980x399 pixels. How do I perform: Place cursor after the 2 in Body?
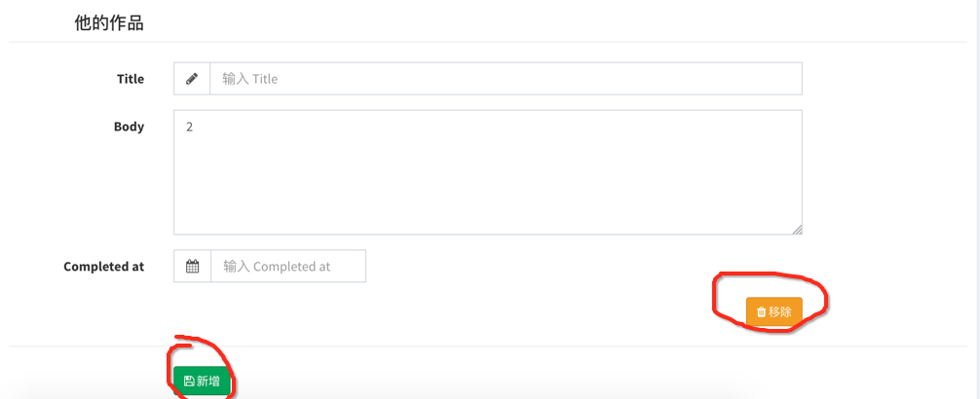pos(194,127)
